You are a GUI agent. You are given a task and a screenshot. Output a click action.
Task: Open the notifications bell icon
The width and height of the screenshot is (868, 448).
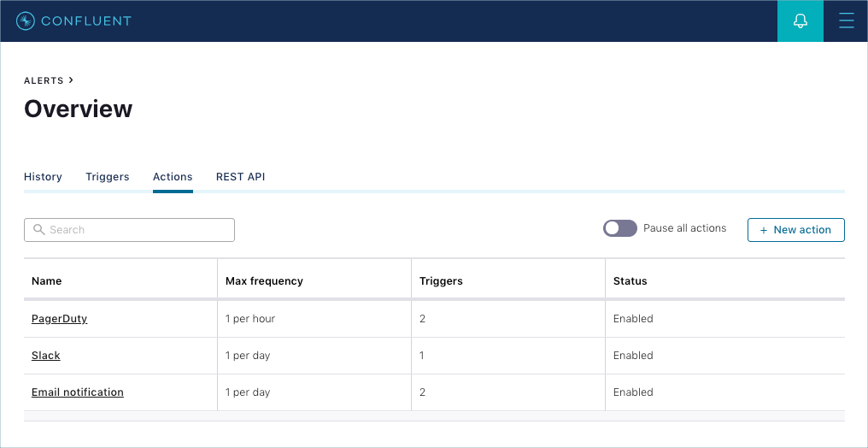(x=800, y=21)
